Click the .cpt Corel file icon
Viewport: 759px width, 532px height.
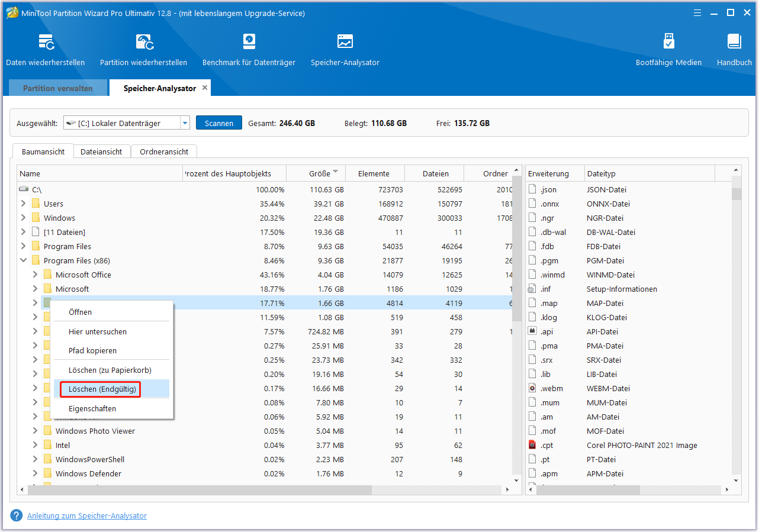click(x=532, y=445)
